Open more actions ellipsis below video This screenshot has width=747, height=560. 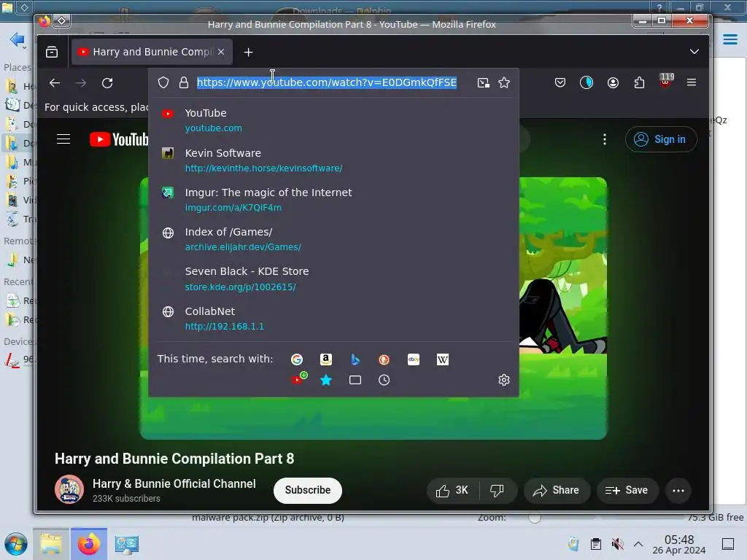678,491
